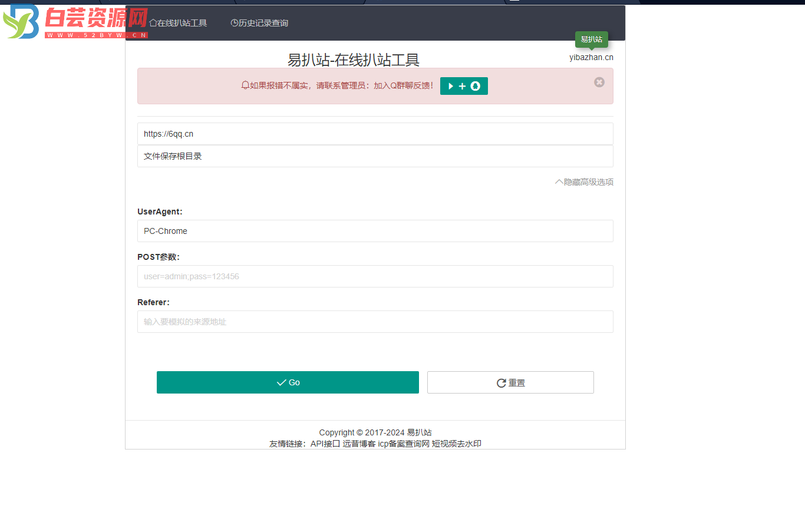Open the 远昔博客 footer link
Screen dimensions: 805x532
pyautogui.click(x=359, y=444)
